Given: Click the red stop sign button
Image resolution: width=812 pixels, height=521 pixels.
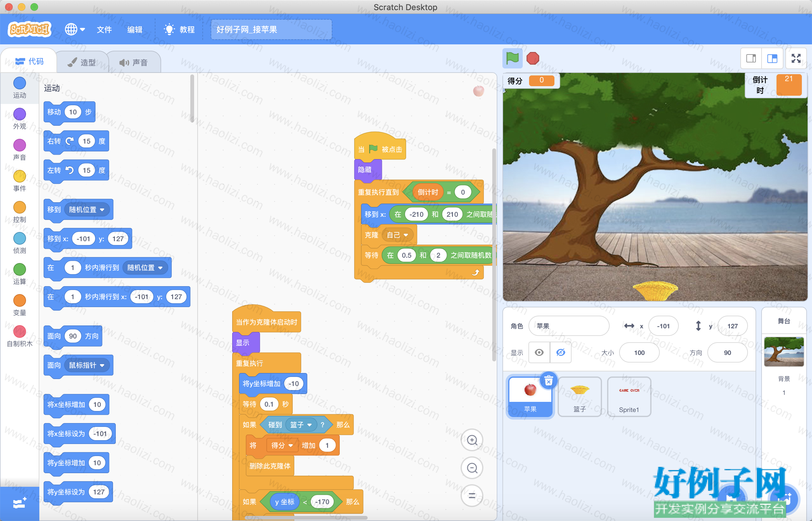Looking at the screenshot, I should pyautogui.click(x=533, y=58).
